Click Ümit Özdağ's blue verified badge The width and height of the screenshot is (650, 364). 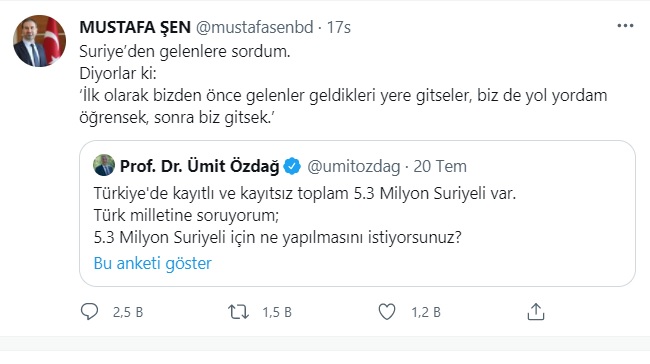click(292, 166)
